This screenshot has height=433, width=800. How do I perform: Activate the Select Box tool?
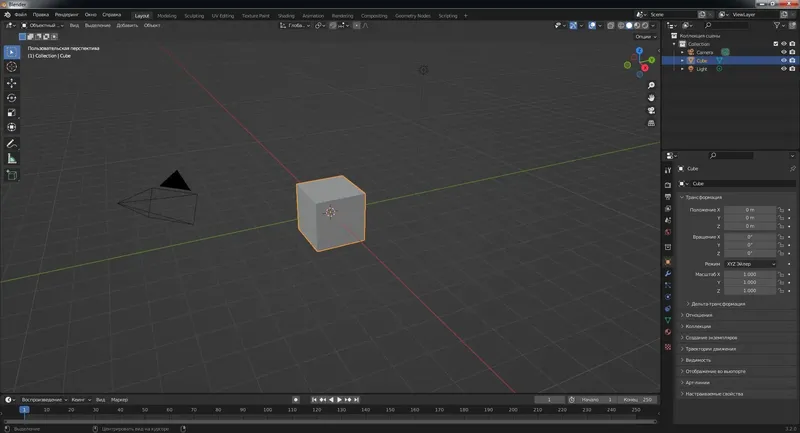(12, 52)
